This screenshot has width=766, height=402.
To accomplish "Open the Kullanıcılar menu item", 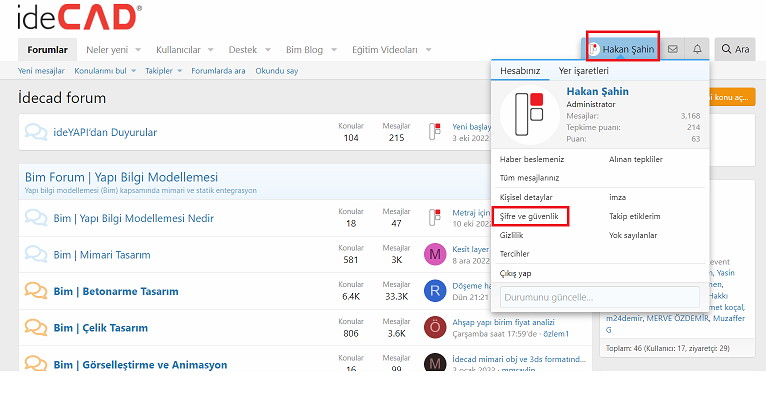I will click(x=178, y=50).
